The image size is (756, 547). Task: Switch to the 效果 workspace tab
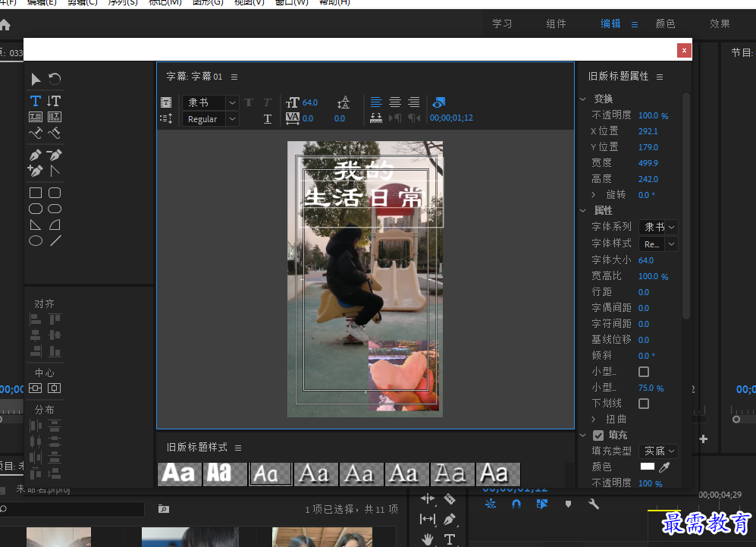click(x=720, y=24)
